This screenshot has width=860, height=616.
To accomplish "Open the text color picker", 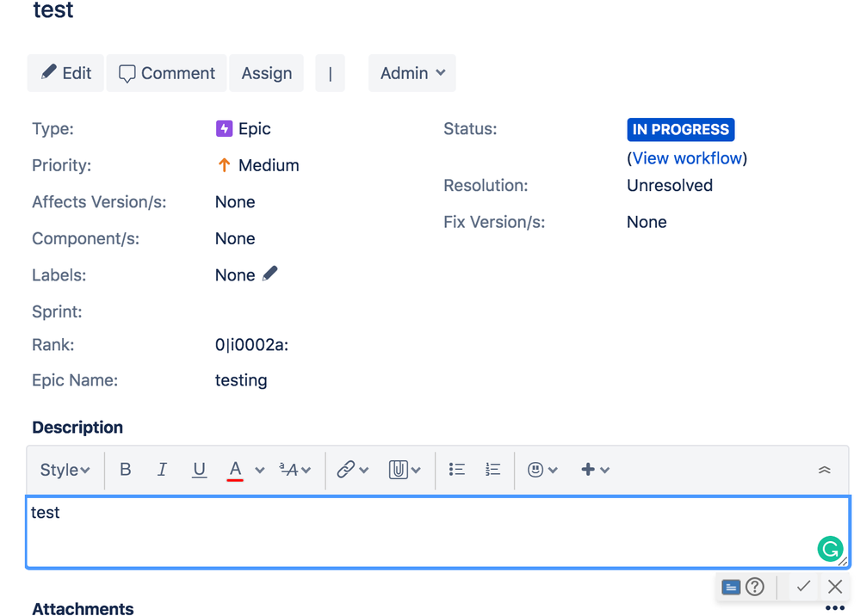I will pos(235,470).
